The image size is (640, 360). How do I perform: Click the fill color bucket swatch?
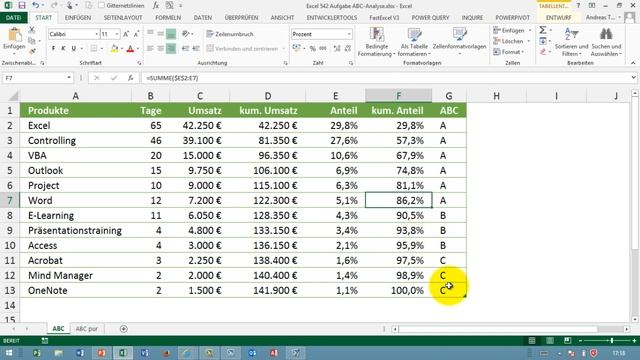[114, 49]
